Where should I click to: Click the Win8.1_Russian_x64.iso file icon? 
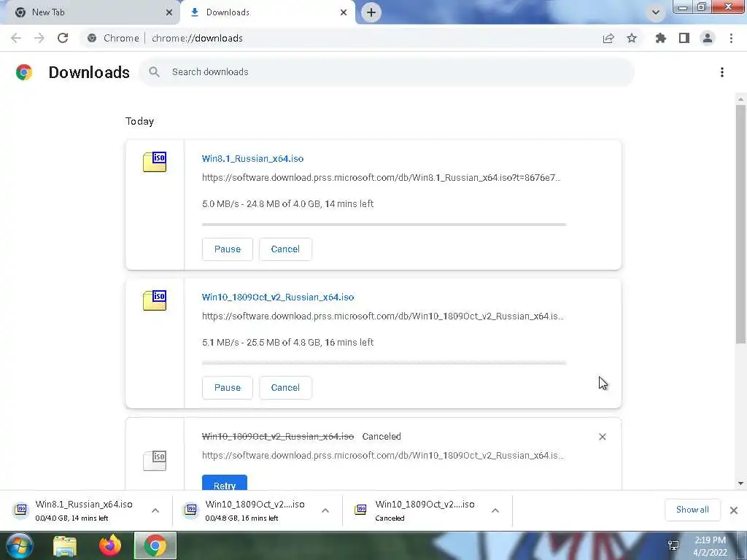click(x=155, y=161)
